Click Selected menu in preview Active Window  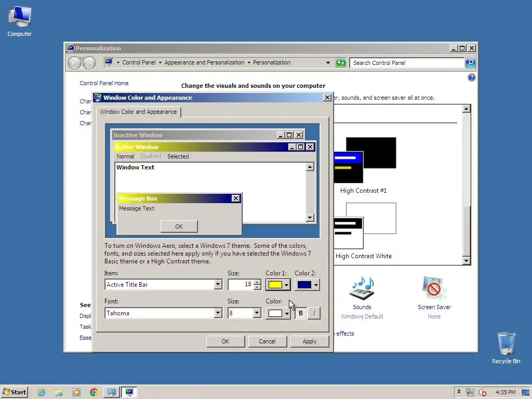click(x=178, y=156)
